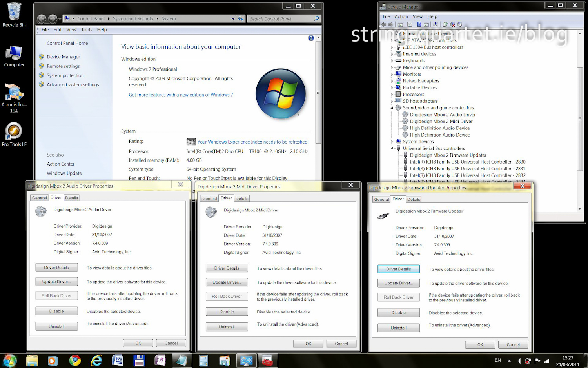The width and height of the screenshot is (588, 368).
Task: Click the Back arrow in Device Manager toolbar
Action: (384, 24)
